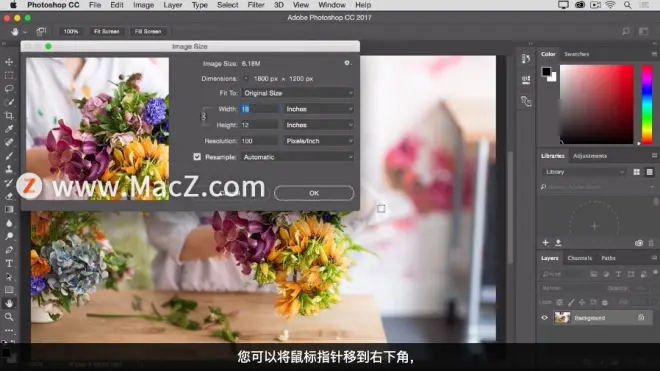Open the Filter menu
Image resolution: width=660 pixels, height=371 pixels.
256,5
